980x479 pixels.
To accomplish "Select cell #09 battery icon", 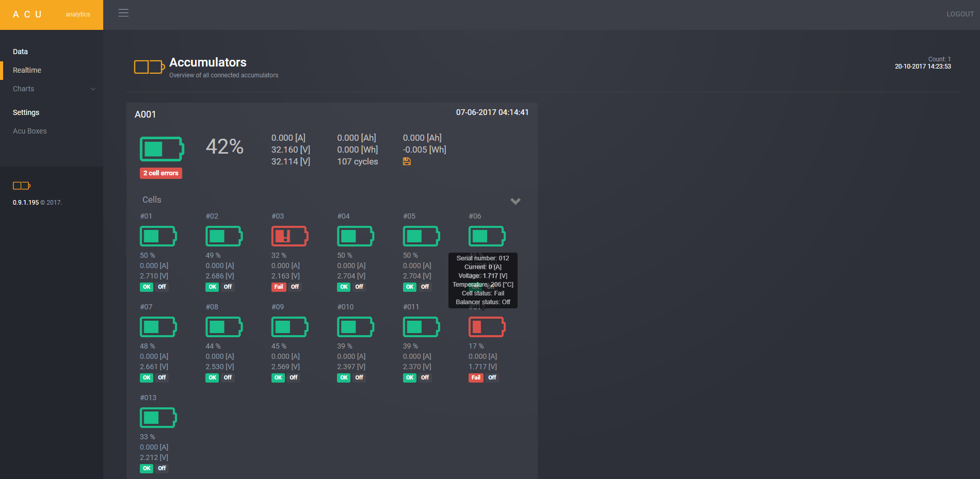I will 290,327.
